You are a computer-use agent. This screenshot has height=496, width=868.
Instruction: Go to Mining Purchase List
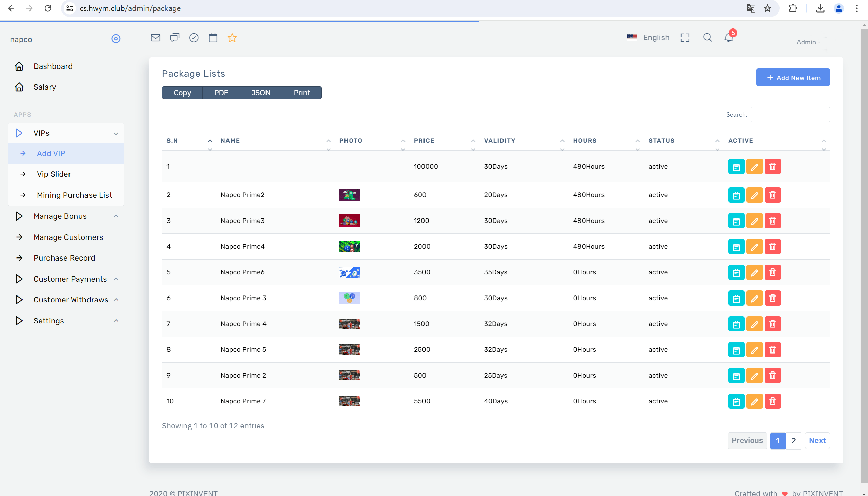click(x=74, y=195)
